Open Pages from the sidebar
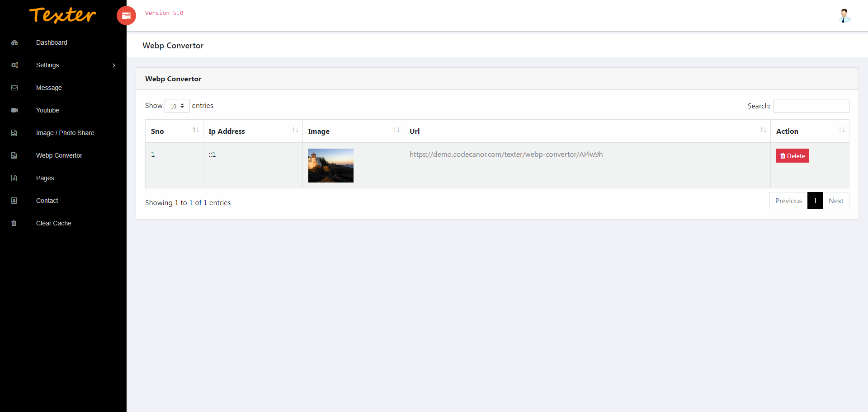The width and height of the screenshot is (868, 412). click(45, 178)
